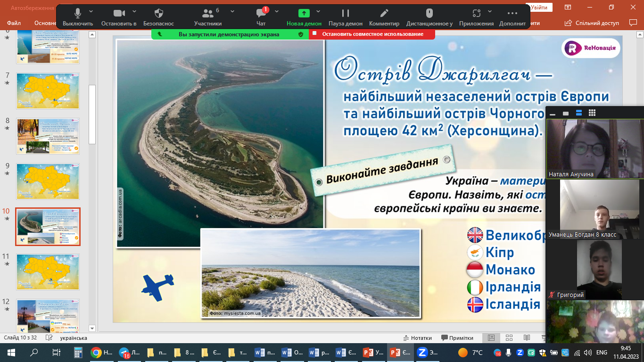The width and height of the screenshot is (644, 362).
Task: Toggle Примітки comments pane in status bar
Action: 457,338
